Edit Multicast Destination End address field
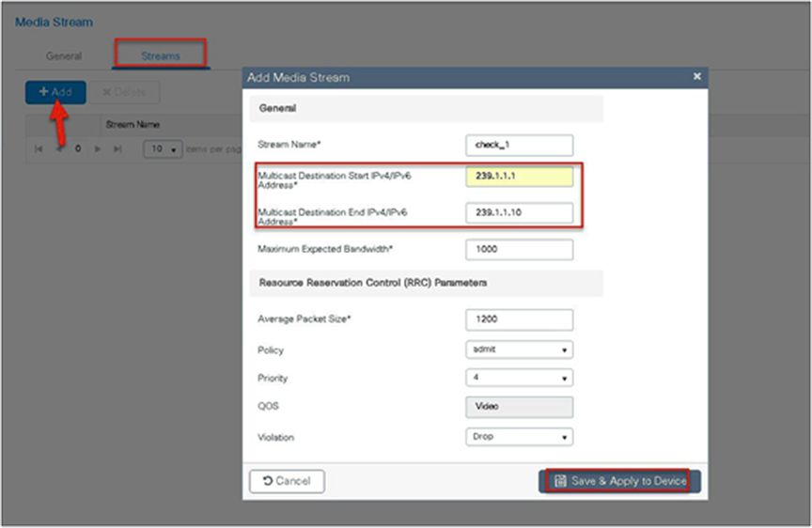 520,212
